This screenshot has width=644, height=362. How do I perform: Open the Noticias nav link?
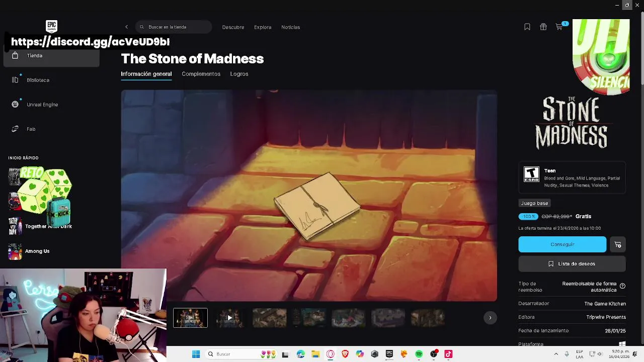pyautogui.click(x=290, y=27)
